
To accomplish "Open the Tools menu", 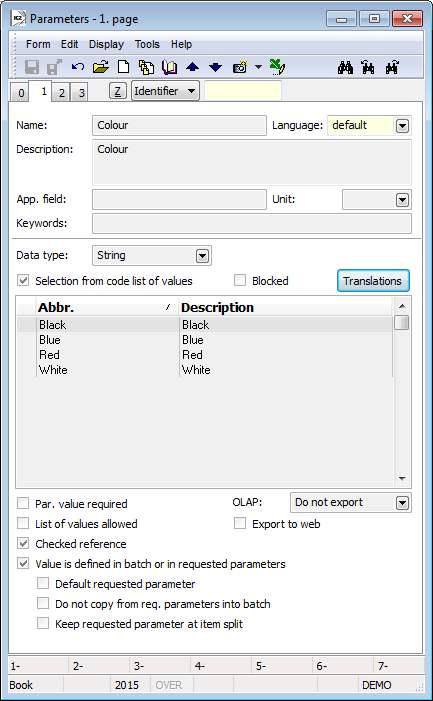I will coord(147,44).
